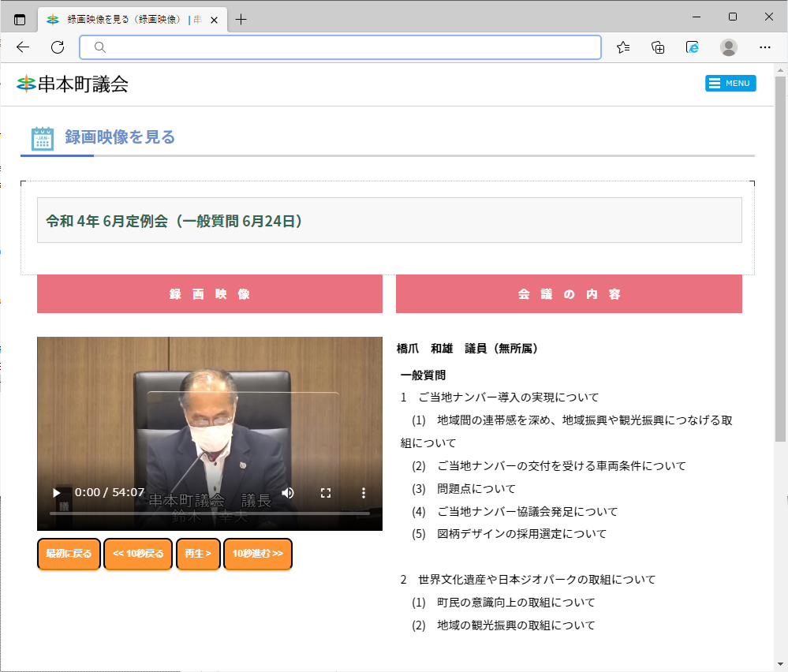Screen dimensions: 788x672
Task: Minimize the browser window
Action: pyautogui.click(x=697, y=17)
